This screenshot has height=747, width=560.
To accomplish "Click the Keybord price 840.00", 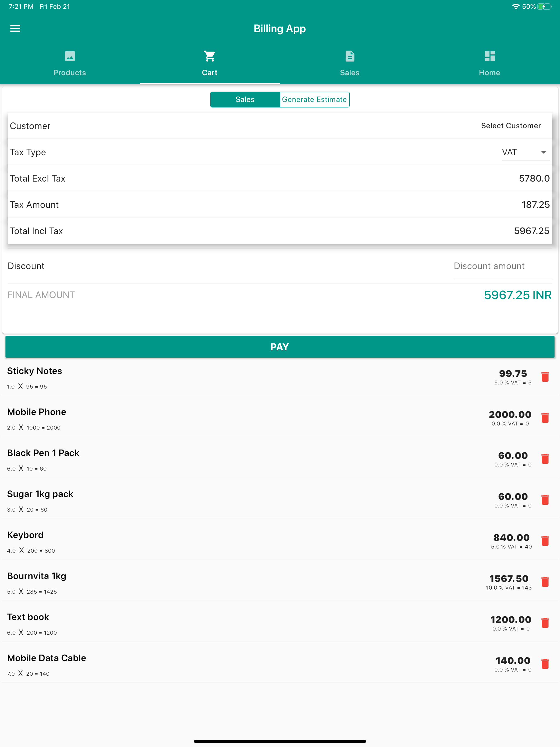I will (511, 538).
